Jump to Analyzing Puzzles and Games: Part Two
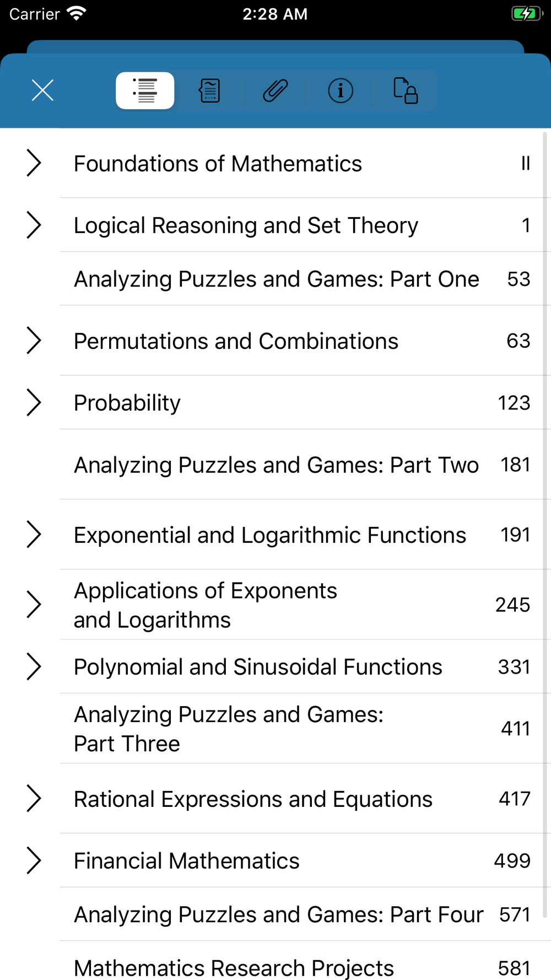The image size is (551, 980). click(x=277, y=465)
